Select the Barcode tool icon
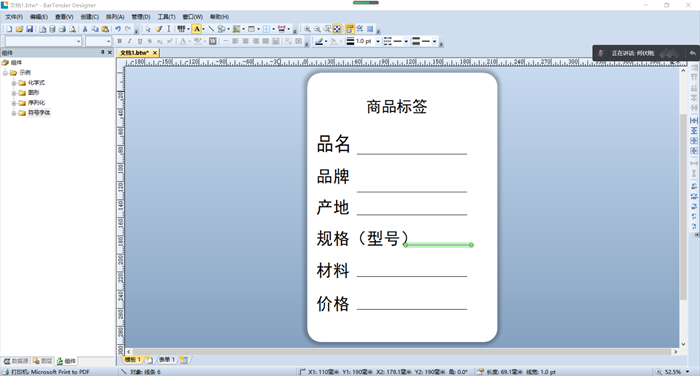Image resolution: width=700 pixels, height=376 pixels. pyautogui.click(x=181, y=29)
